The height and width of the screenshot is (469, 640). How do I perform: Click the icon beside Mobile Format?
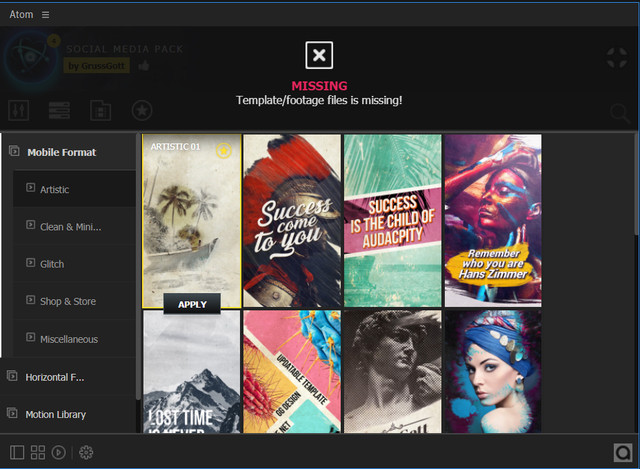(14, 151)
